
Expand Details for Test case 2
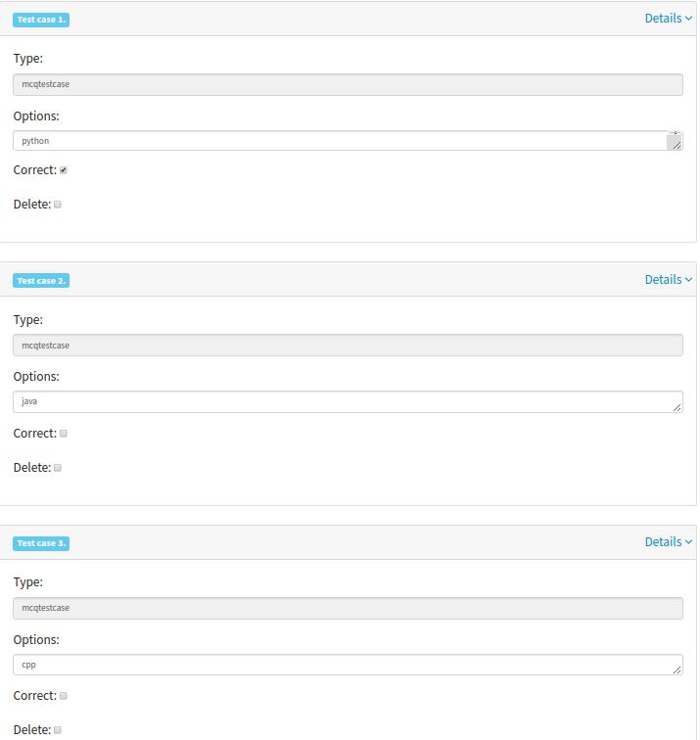669,280
